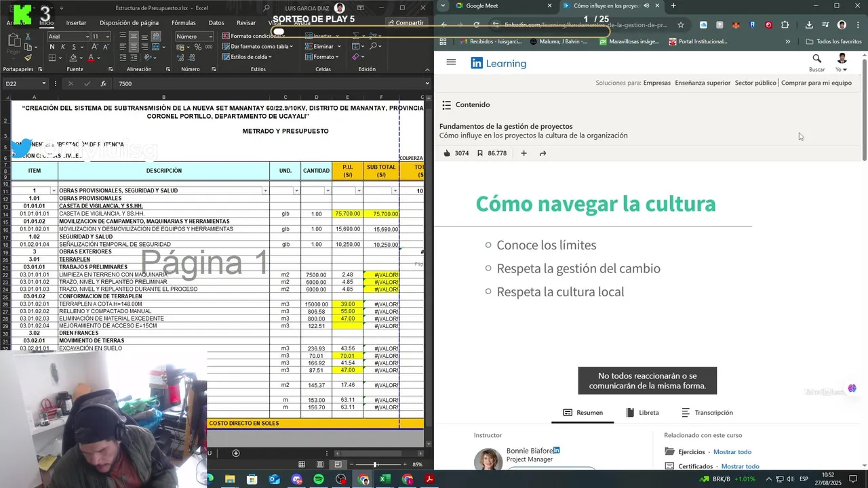Screen dimensions: 868x488
Task: Open the 'Disposición de página' ribbon tab
Action: point(129,22)
